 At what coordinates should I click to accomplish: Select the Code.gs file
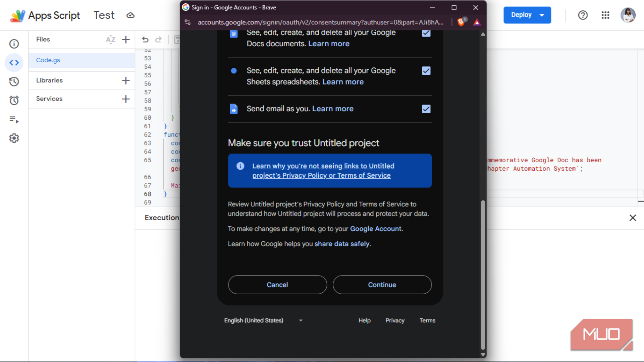[x=82, y=60]
